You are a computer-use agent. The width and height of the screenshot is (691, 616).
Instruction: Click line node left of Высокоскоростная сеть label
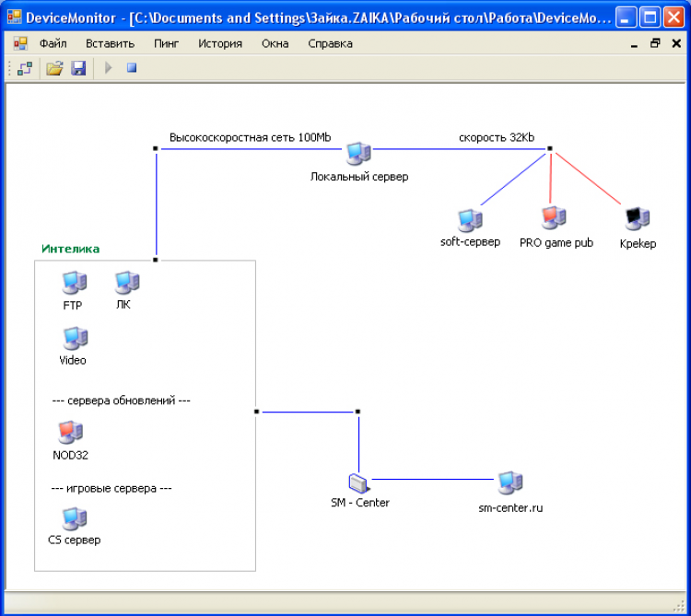click(x=155, y=148)
